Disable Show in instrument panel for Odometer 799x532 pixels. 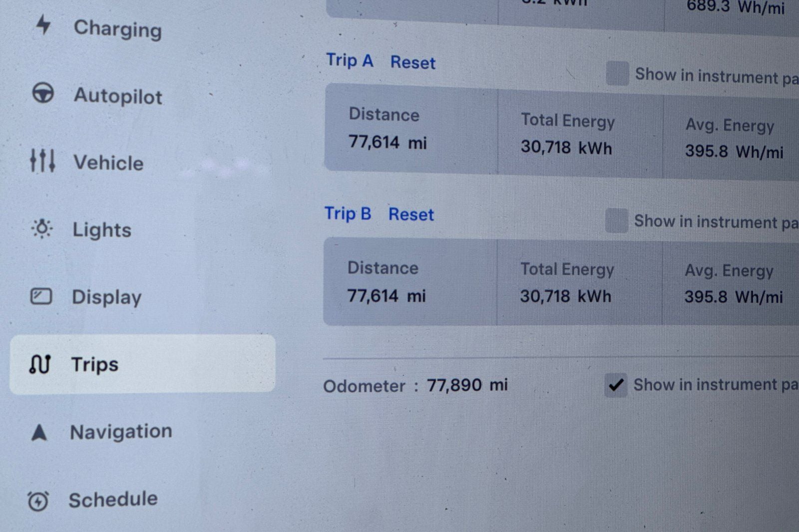617,385
